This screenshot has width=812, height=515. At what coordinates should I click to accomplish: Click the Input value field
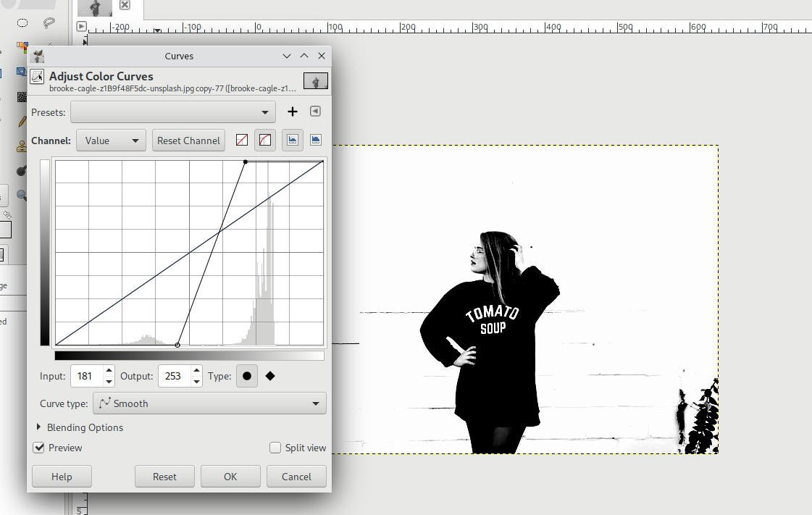[86, 376]
